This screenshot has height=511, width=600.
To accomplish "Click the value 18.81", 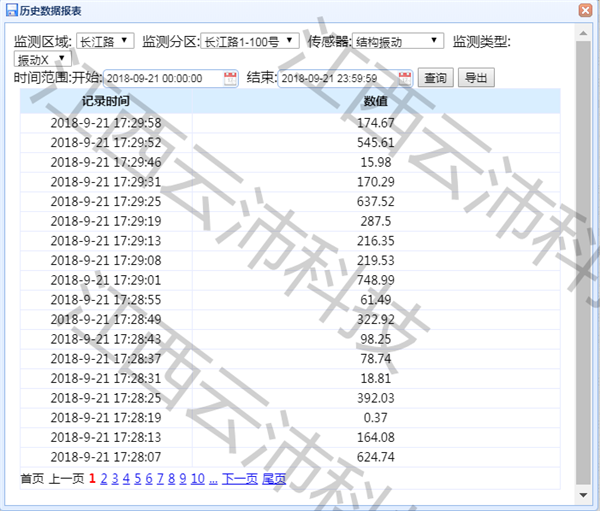I will click(x=376, y=379).
